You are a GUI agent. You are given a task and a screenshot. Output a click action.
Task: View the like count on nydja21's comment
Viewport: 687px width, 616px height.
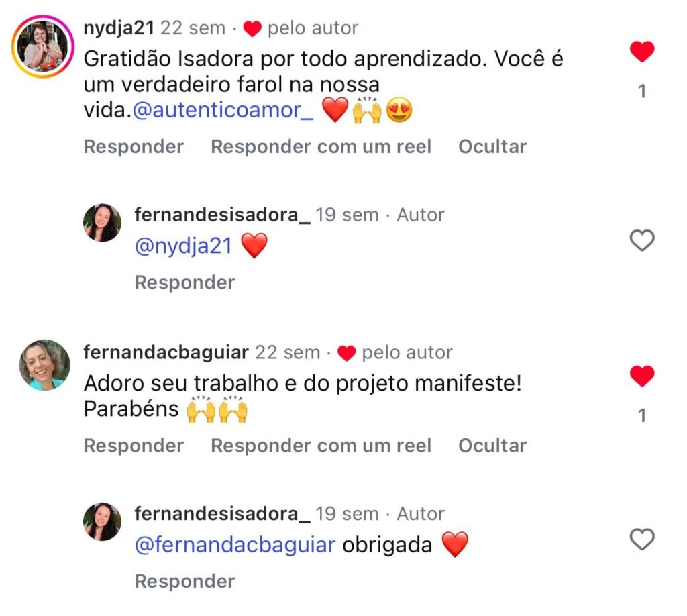642,91
